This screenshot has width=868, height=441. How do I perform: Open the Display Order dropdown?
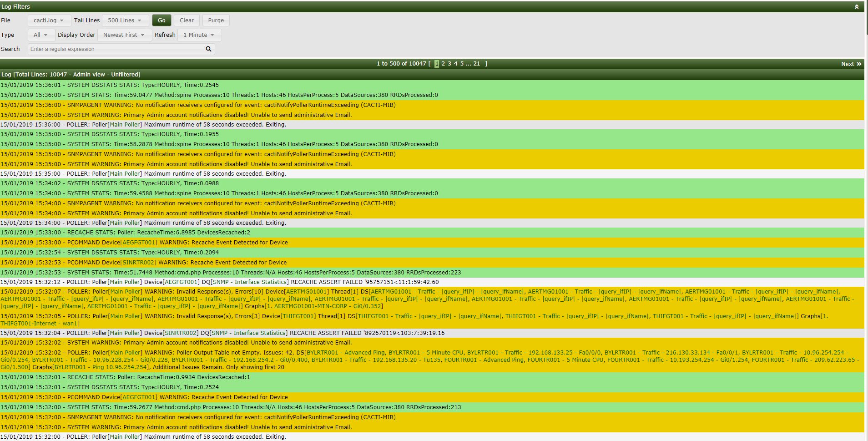click(124, 35)
